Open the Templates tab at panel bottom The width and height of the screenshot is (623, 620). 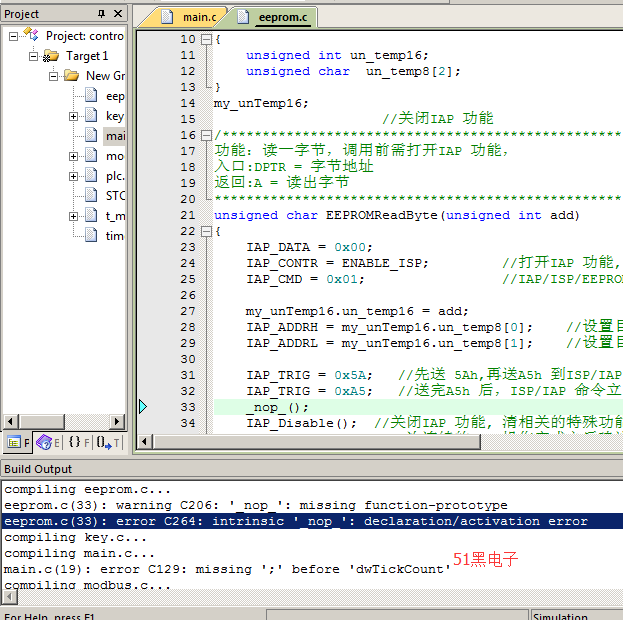[108, 442]
